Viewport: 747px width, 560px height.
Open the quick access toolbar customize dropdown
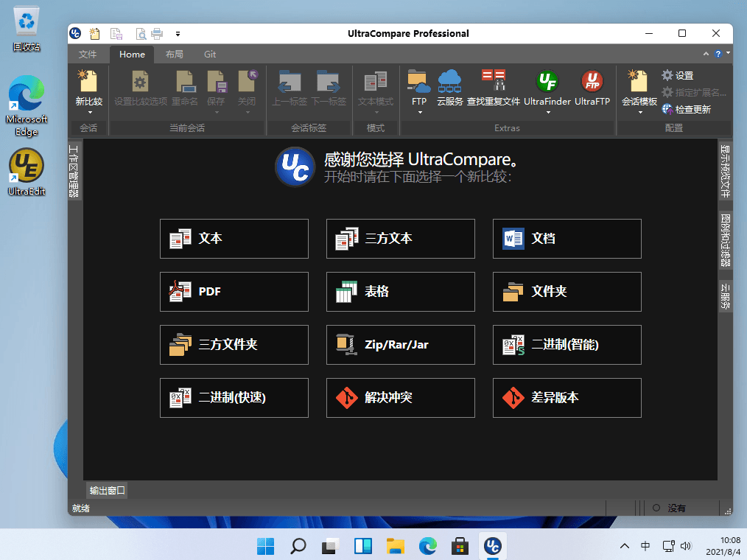click(x=178, y=34)
